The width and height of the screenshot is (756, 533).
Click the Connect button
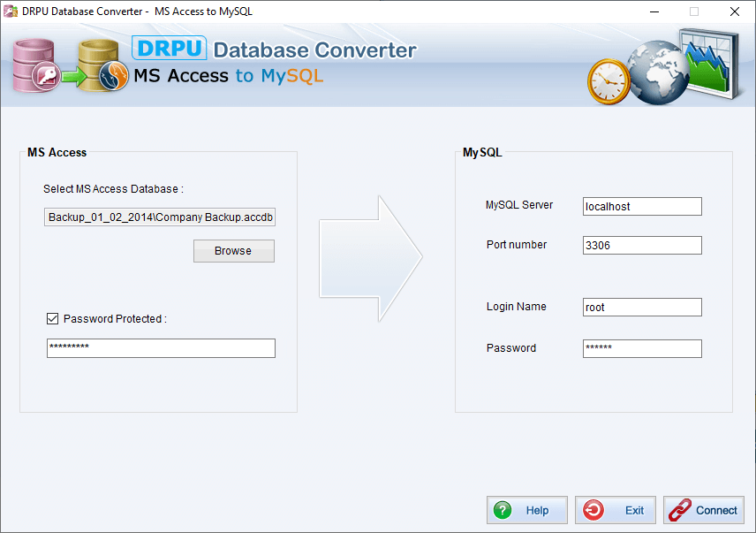pos(703,510)
